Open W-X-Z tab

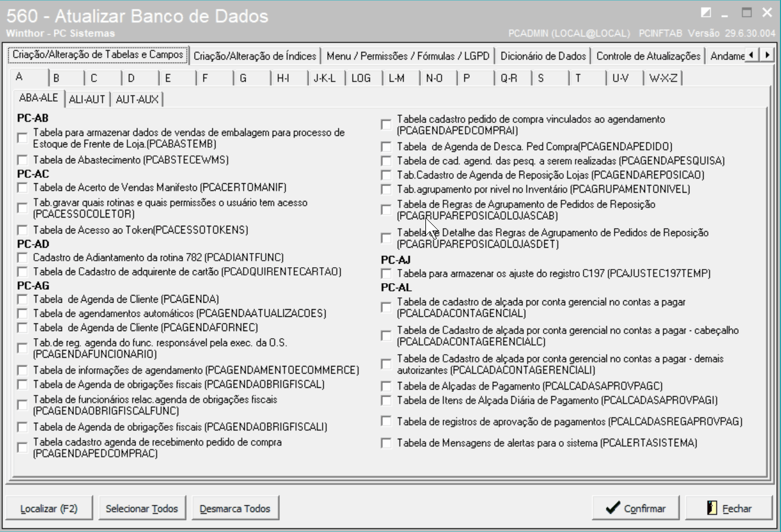tap(663, 78)
